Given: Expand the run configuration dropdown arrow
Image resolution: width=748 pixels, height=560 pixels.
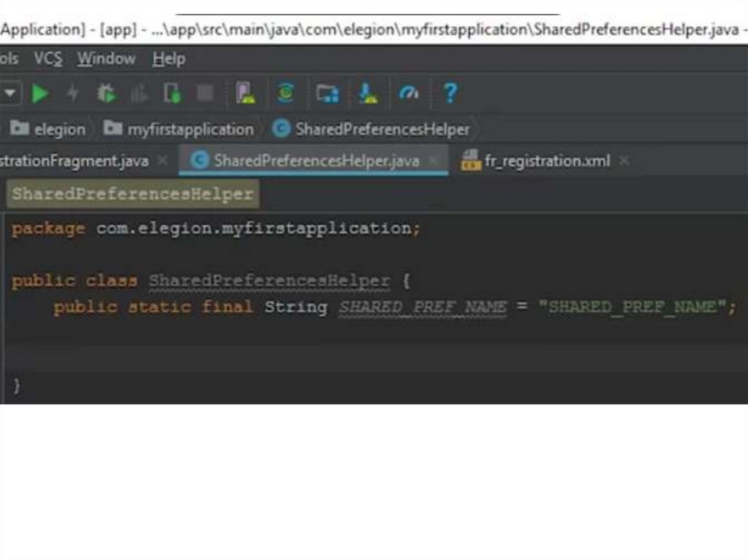Looking at the screenshot, I should (9, 93).
